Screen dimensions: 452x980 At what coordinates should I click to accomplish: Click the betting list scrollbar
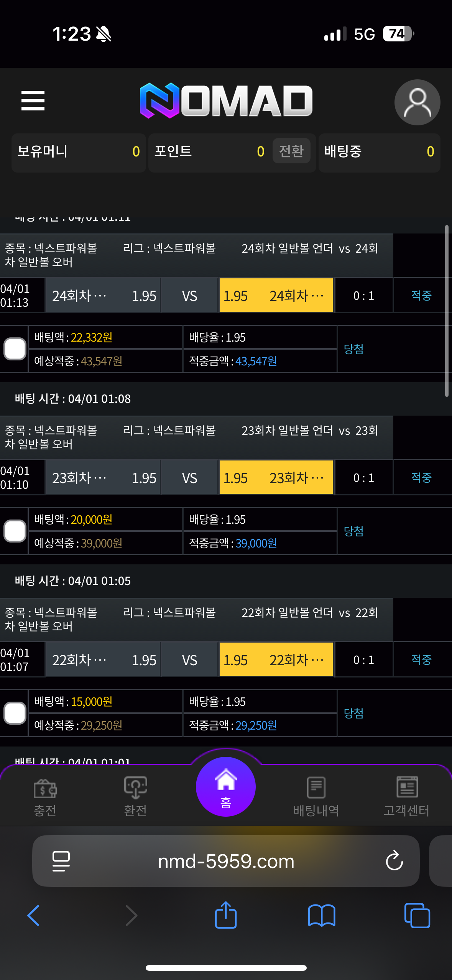(447, 311)
